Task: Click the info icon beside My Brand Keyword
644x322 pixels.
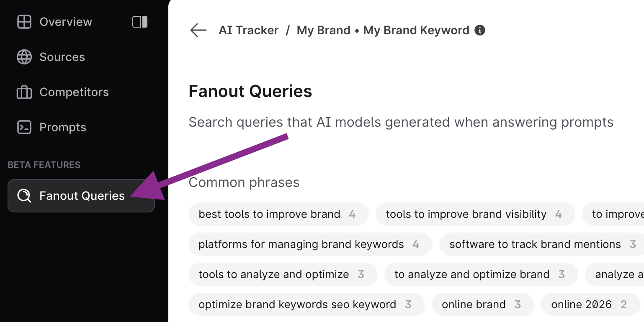Action: tap(480, 31)
